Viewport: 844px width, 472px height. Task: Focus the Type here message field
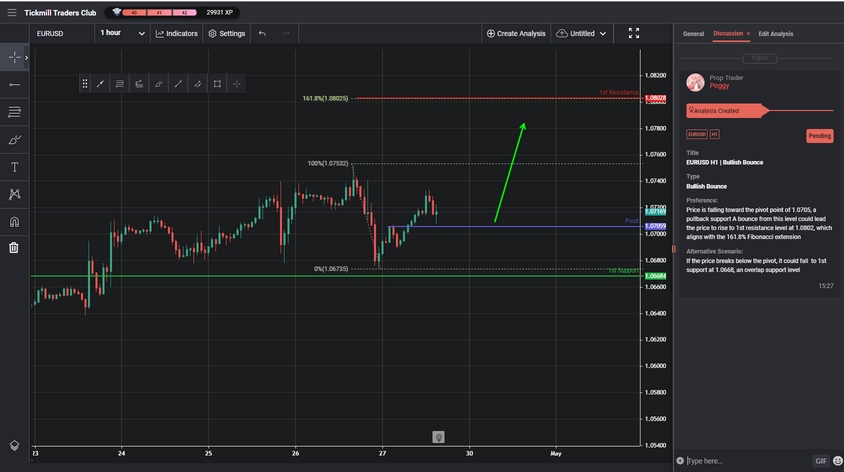[x=748, y=461]
